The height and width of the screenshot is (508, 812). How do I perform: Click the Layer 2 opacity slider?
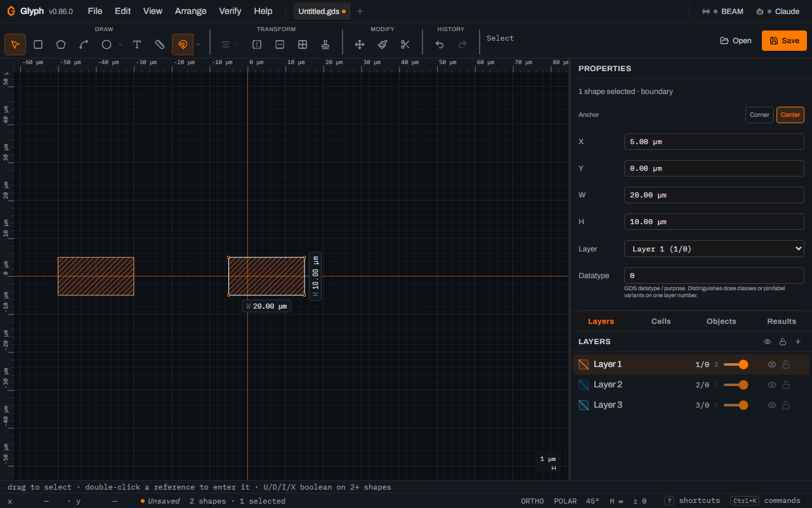click(x=736, y=385)
